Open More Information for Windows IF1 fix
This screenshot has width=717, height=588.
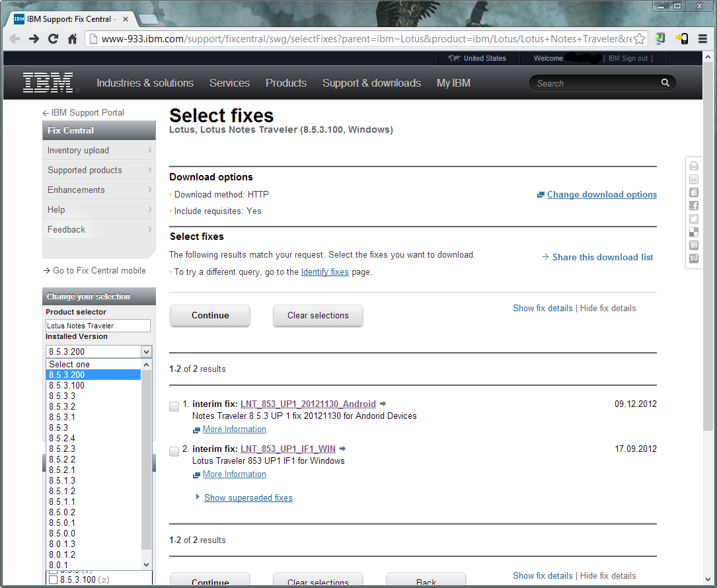coord(234,474)
